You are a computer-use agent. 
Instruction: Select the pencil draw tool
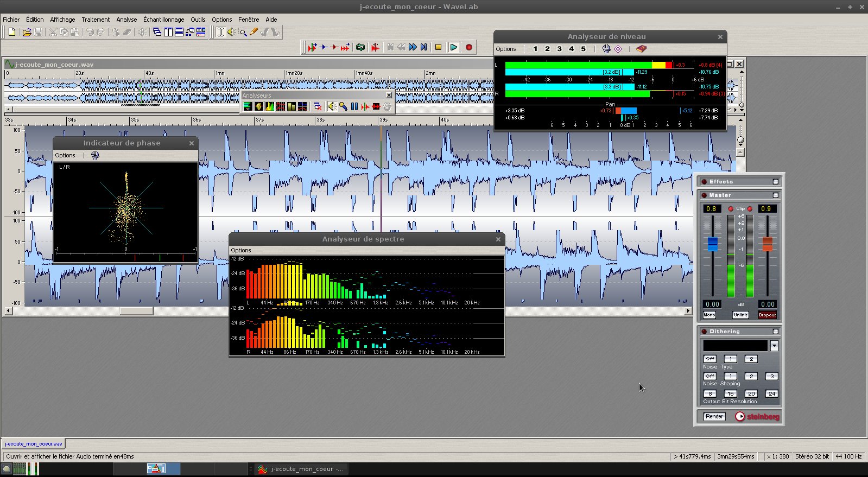254,32
